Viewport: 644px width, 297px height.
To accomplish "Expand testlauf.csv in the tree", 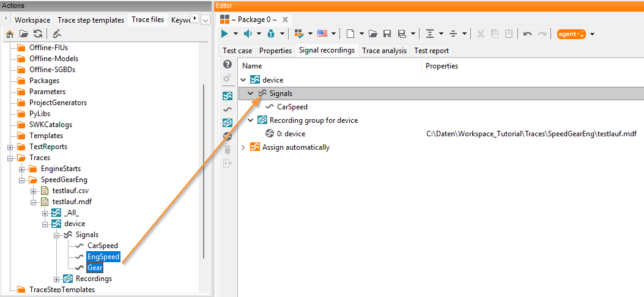I will (34, 191).
